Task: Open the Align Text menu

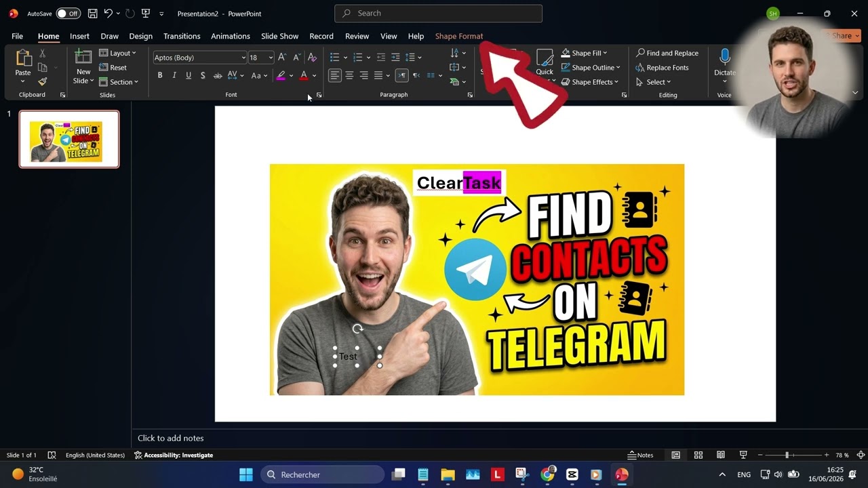Action: (x=458, y=68)
